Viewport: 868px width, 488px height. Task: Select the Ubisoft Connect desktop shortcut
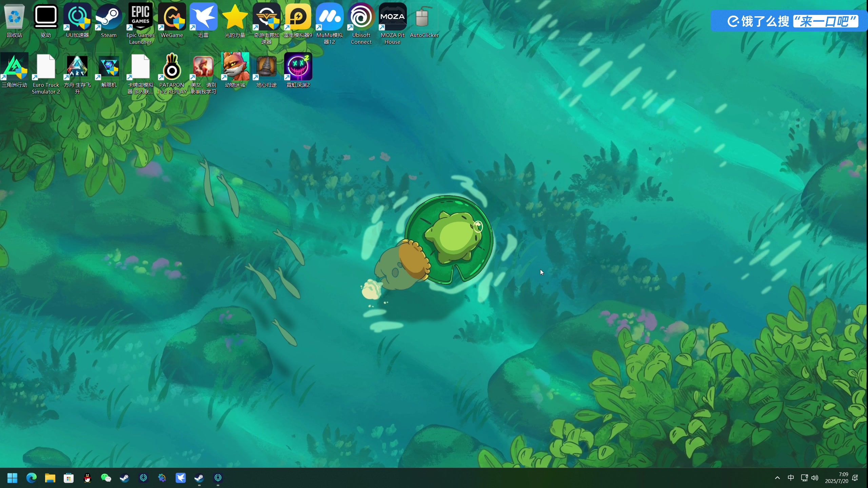[x=361, y=24]
